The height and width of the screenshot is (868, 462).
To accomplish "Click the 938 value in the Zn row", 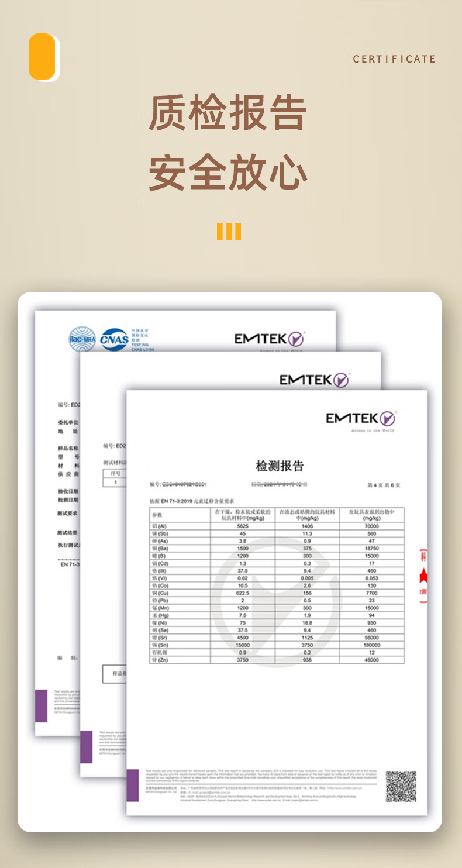I will [307, 660].
